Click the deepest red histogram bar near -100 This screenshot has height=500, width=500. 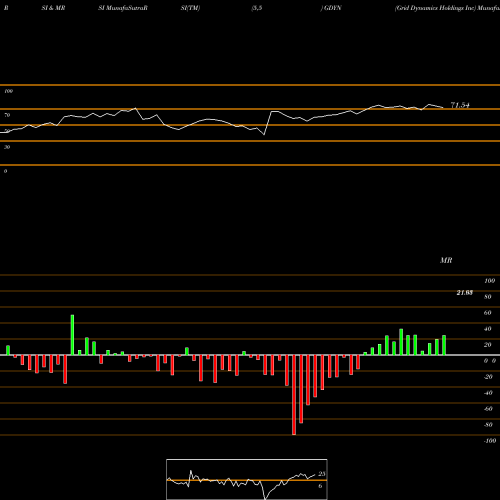point(294,395)
